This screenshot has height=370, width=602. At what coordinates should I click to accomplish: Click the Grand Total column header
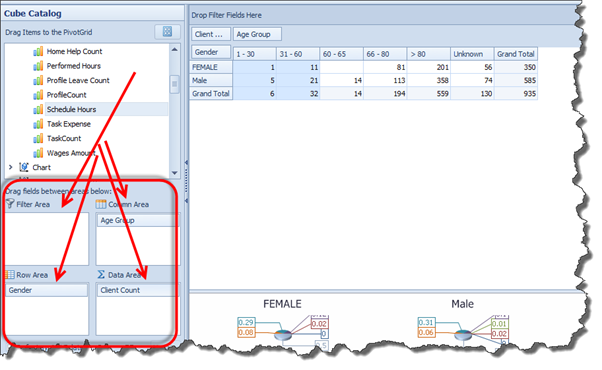pos(516,54)
